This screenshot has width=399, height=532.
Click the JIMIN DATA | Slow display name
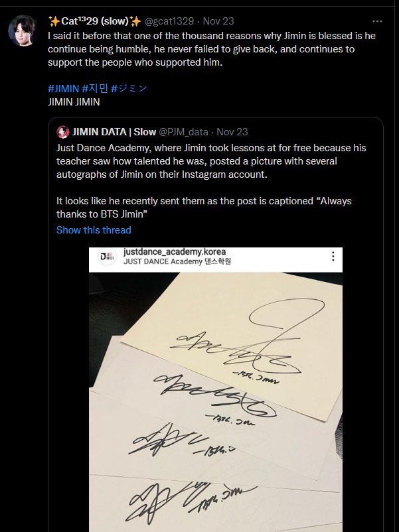114,132
